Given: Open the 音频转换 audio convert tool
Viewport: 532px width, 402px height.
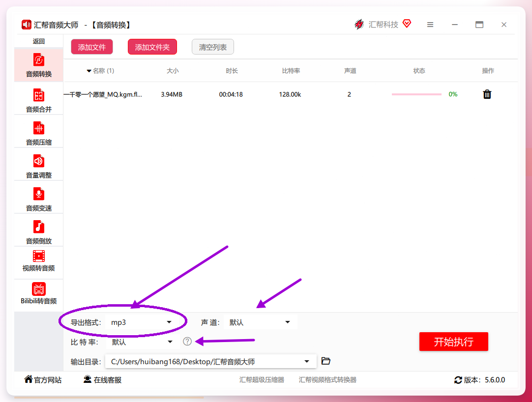Looking at the screenshot, I should [39, 65].
